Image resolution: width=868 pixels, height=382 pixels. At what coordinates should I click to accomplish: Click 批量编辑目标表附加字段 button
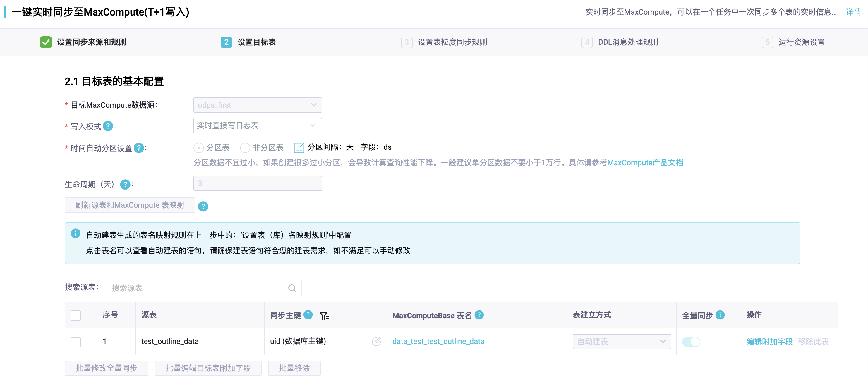click(208, 368)
